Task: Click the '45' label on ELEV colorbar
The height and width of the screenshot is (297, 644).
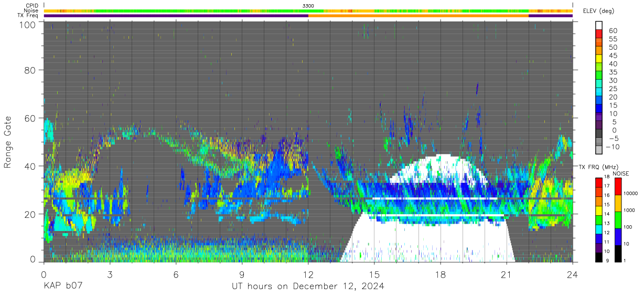Action: [613, 56]
